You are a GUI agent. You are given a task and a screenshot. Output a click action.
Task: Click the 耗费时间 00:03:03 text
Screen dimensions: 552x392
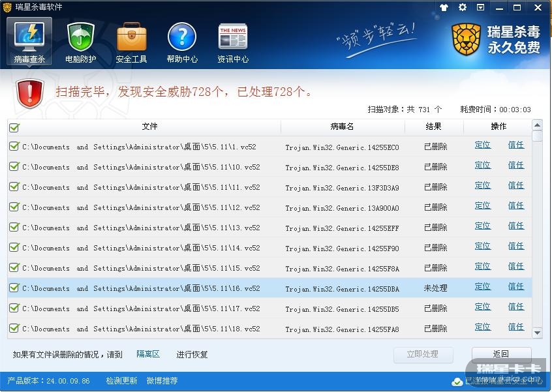pyautogui.click(x=495, y=110)
